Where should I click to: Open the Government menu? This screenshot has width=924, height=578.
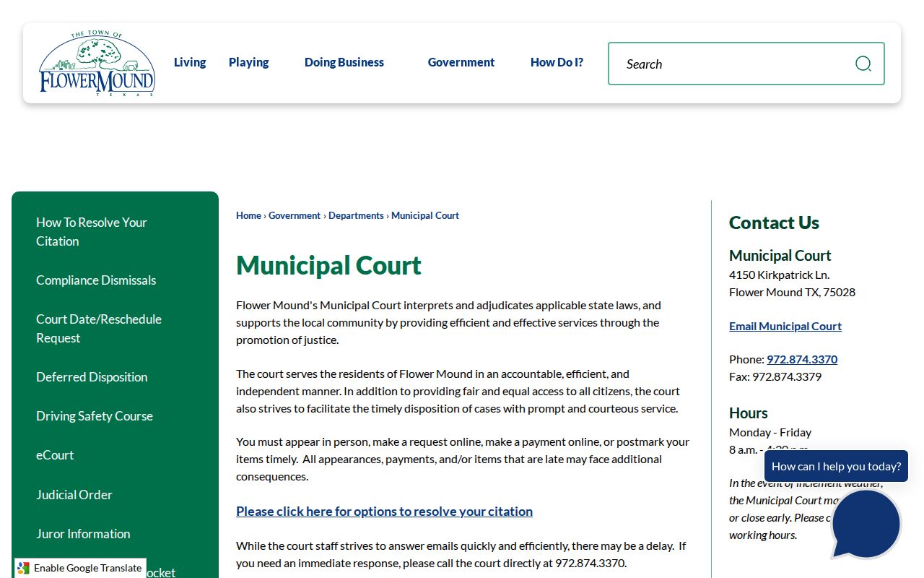click(x=461, y=62)
